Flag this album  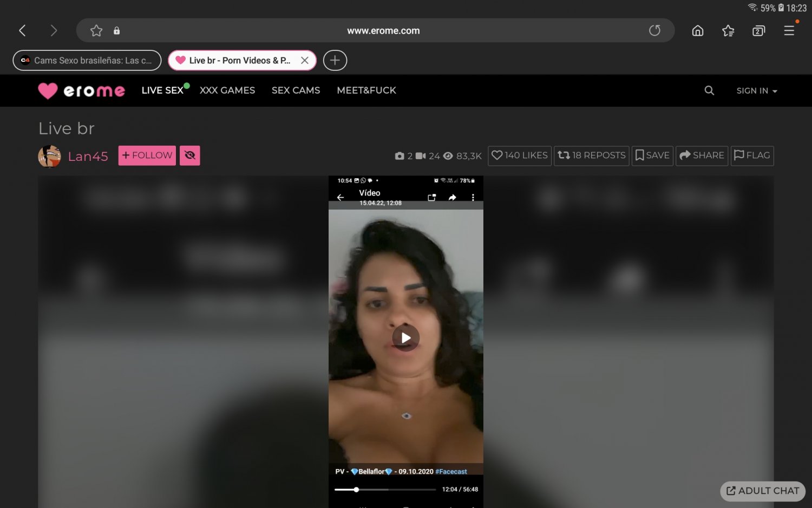pyautogui.click(x=751, y=155)
